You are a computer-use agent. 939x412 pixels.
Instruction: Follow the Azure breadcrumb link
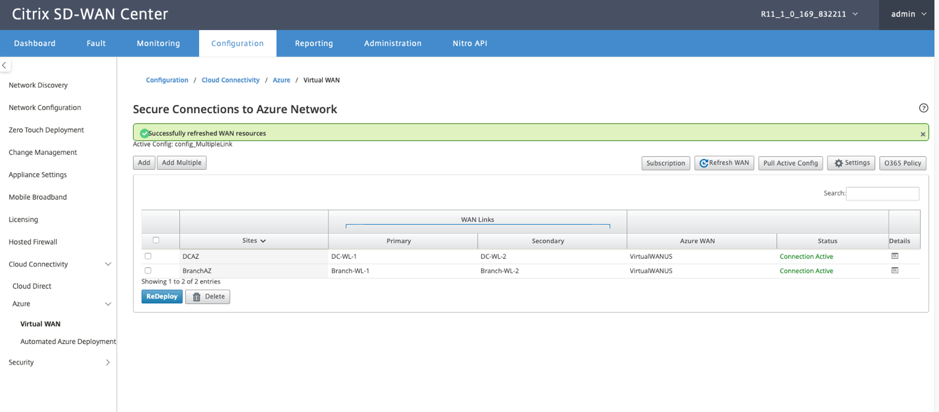tap(281, 80)
